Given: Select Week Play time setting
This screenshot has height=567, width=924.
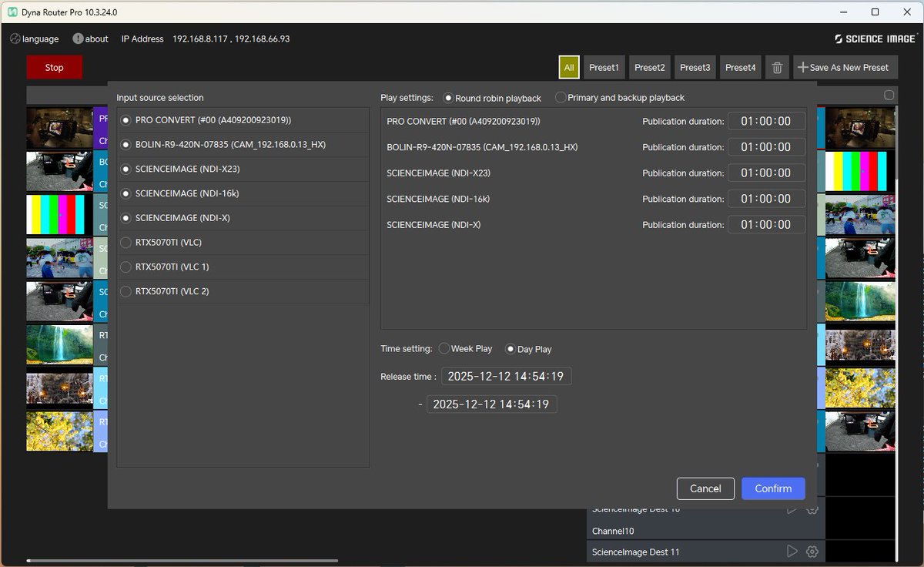Looking at the screenshot, I should [x=444, y=348].
